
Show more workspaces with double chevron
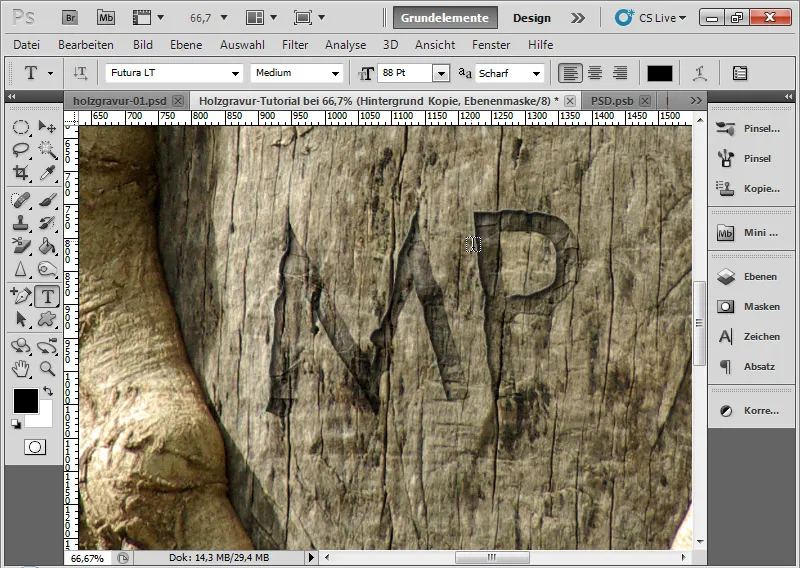pos(578,18)
